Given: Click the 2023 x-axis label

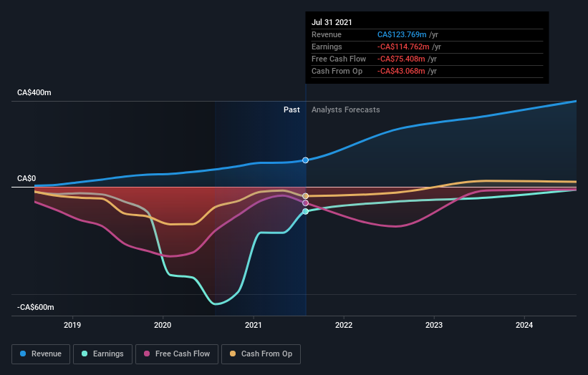Looking at the screenshot, I should (434, 325).
